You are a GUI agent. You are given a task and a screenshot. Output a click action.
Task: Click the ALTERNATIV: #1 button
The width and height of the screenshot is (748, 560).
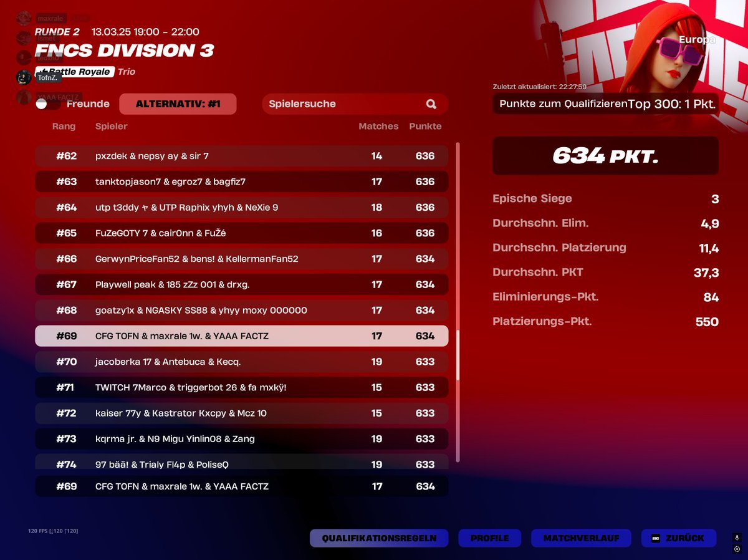point(178,104)
